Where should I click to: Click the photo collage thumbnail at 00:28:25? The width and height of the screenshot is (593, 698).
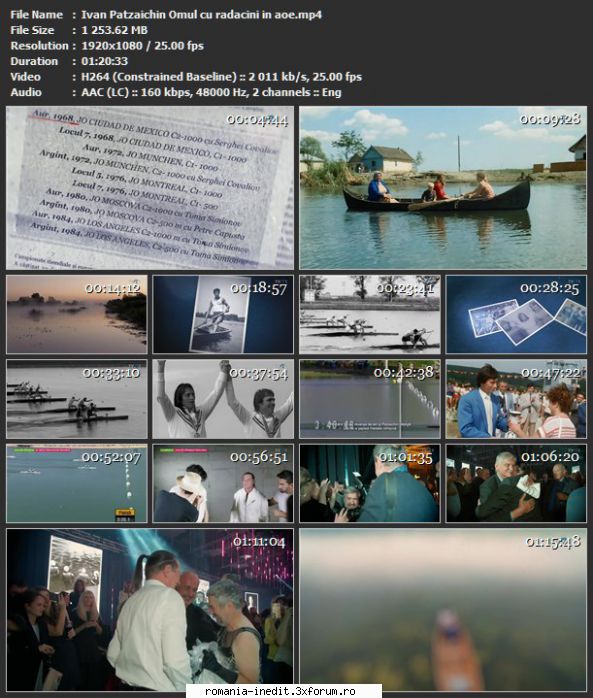(x=516, y=314)
